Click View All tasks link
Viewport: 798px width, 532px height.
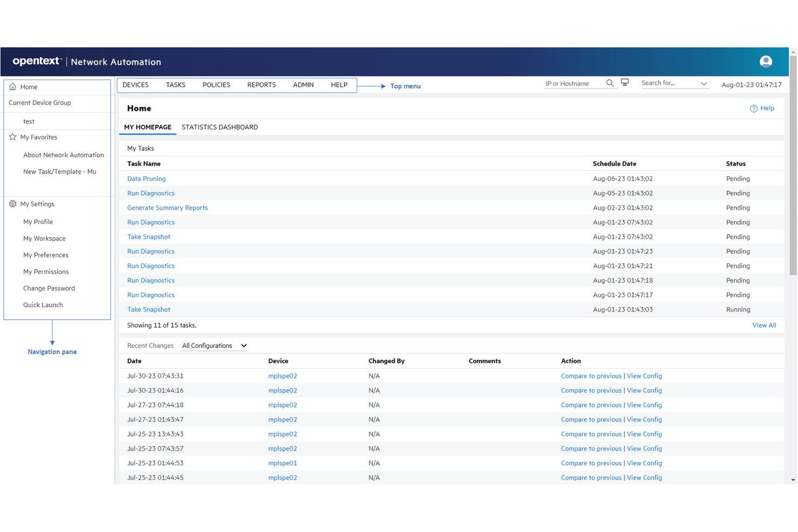[764, 325]
